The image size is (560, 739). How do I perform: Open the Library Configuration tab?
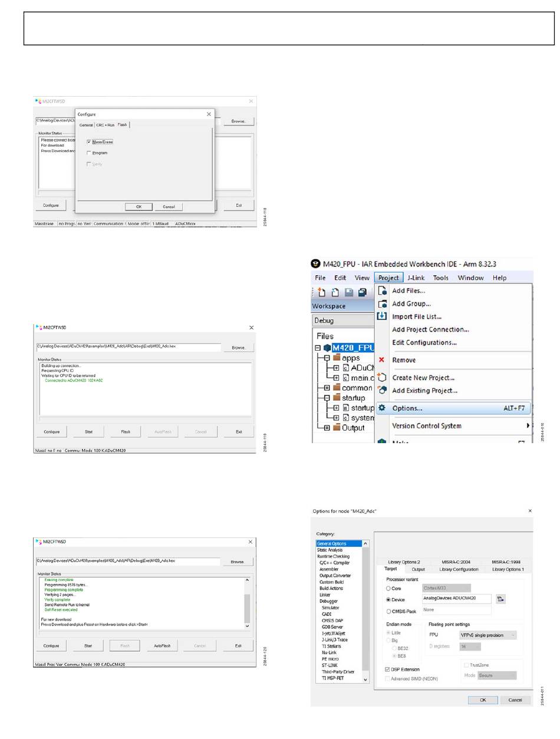pyautogui.click(x=459, y=569)
